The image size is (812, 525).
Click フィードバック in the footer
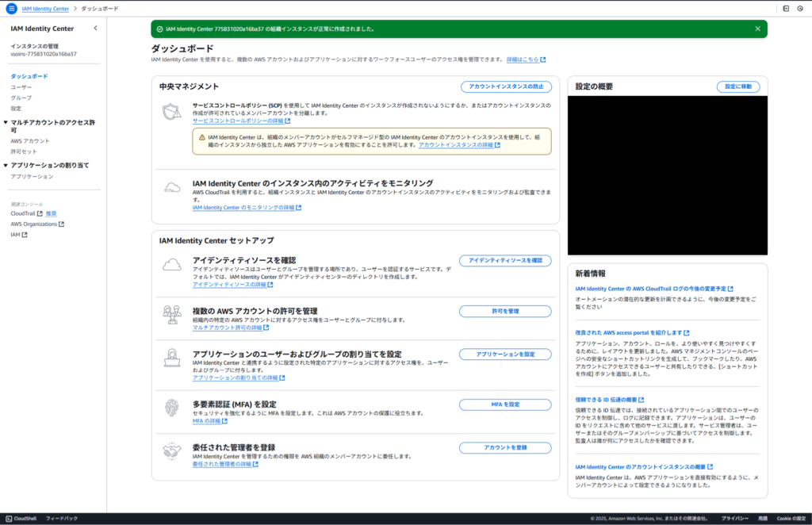(62, 519)
